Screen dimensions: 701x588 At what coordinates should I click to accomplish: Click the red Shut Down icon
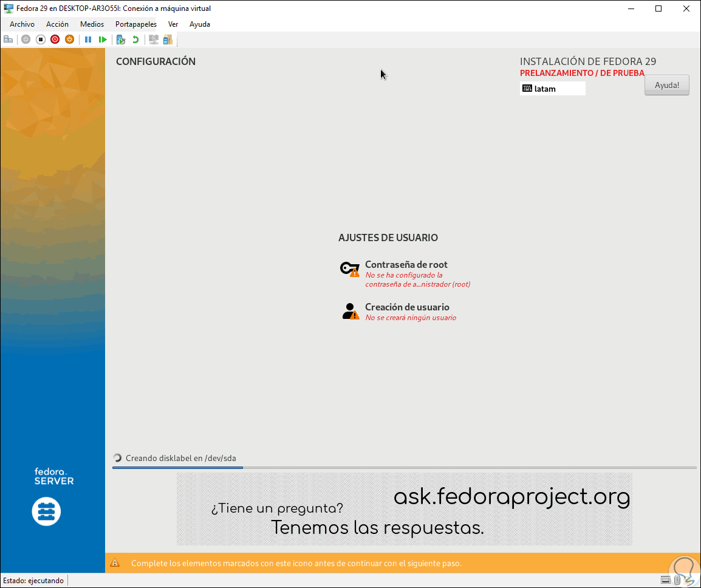(55, 39)
